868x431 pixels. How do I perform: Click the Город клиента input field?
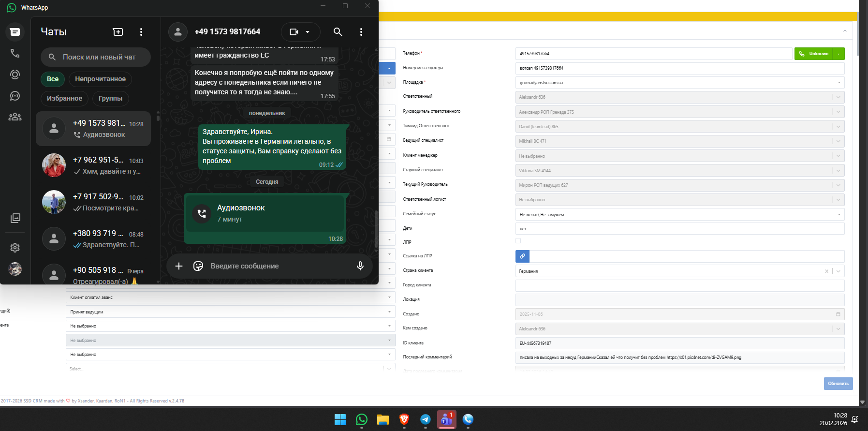[680, 285]
